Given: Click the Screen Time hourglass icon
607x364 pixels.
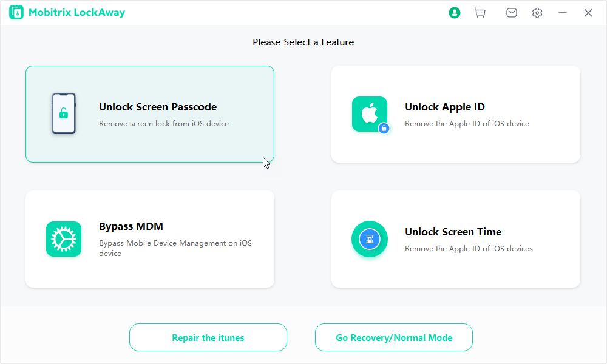Looking at the screenshot, I should [x=370, y=239].
